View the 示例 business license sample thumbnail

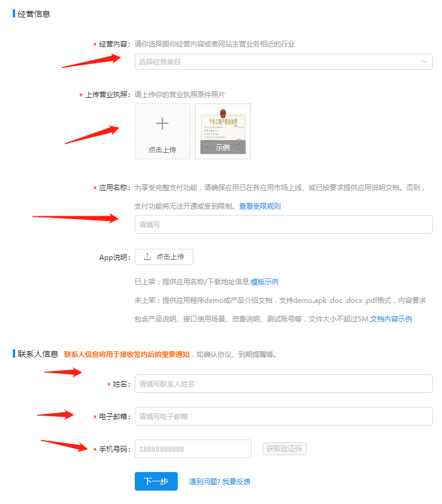tap(223, 131)
